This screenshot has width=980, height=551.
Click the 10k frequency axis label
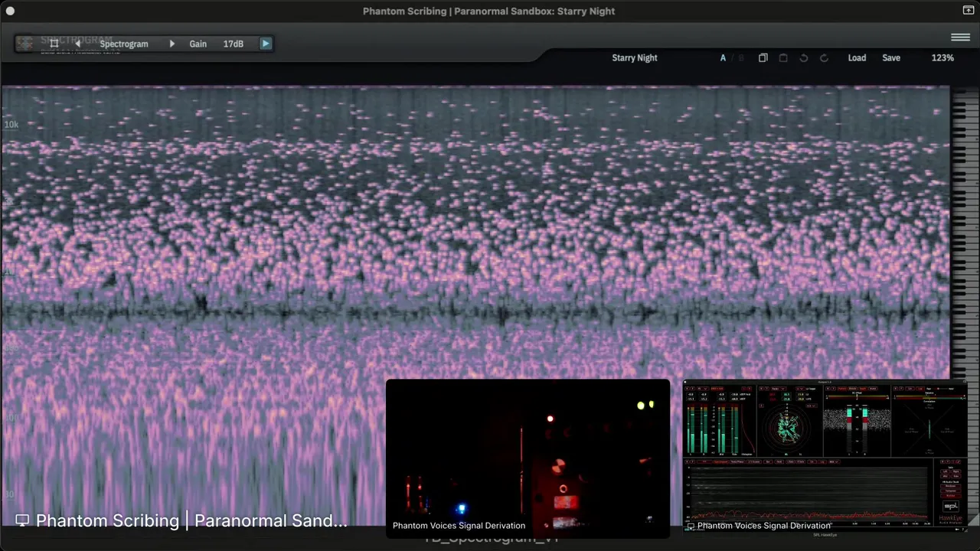tap(11, 124)
